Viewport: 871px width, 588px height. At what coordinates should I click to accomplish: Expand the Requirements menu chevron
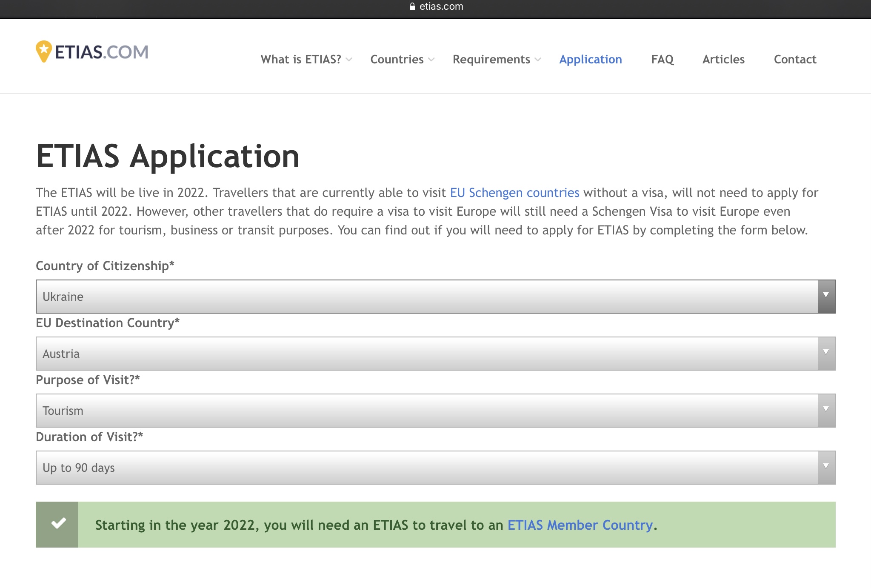tap(538, 60)
